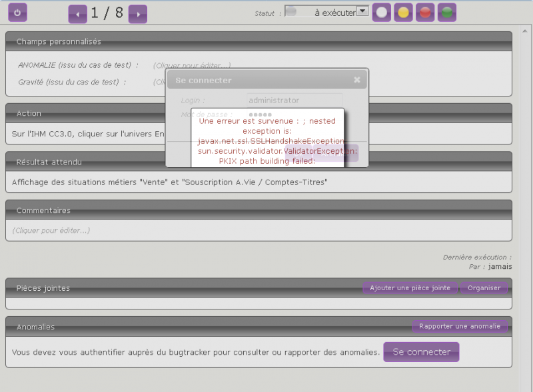The height and width of the screenshot is (392, 533).
Task: Set status with the white circle button
Action: pos(382,12)
